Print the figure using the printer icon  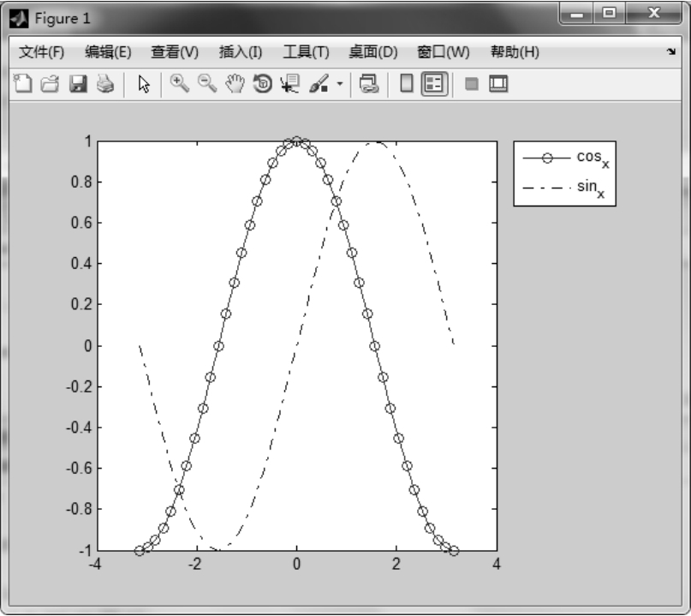click(104, 84)
